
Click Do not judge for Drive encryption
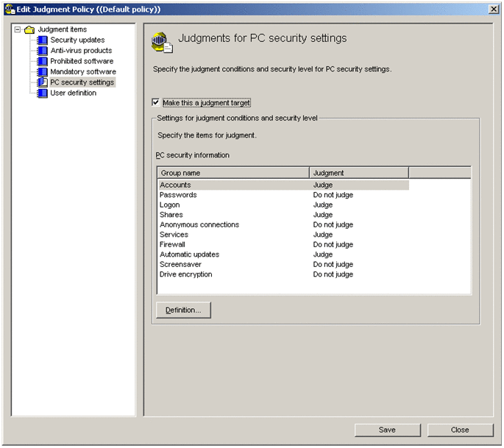pos(333,274)
